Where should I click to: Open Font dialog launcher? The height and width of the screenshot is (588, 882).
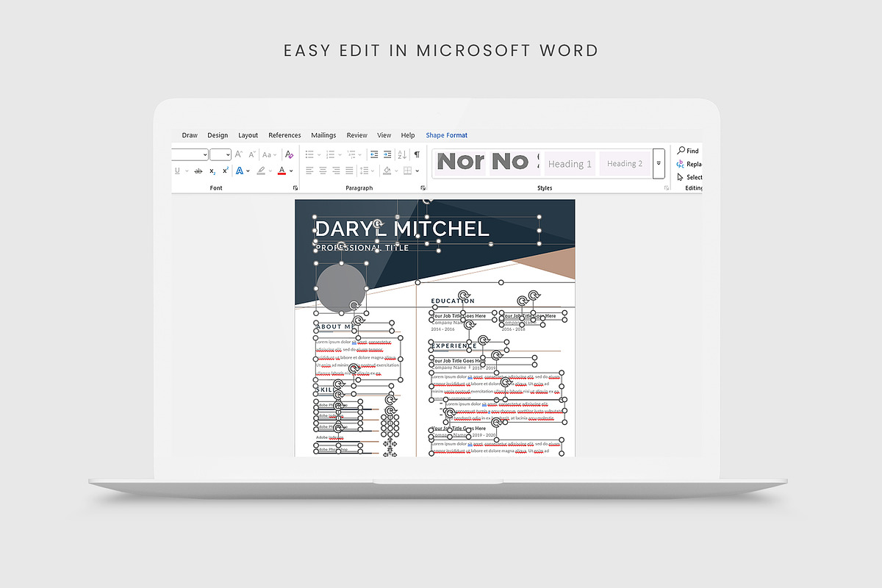click(295, 188)
